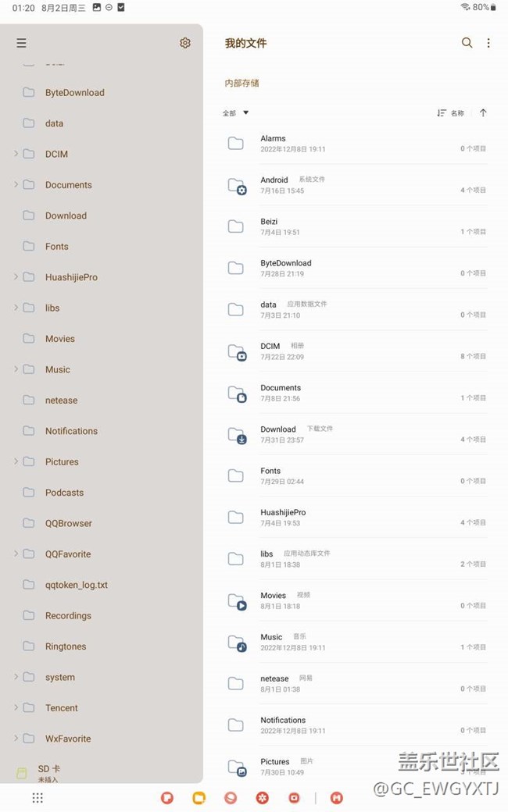Tap the search magnifier icon

click(x=467, y=43)
